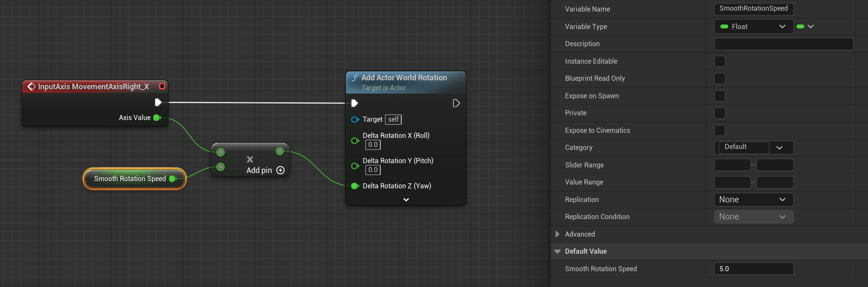868x287 pixels.
Task: Click the Delta Rotation Y (Pitch) value field
Action: click(373, 170)
